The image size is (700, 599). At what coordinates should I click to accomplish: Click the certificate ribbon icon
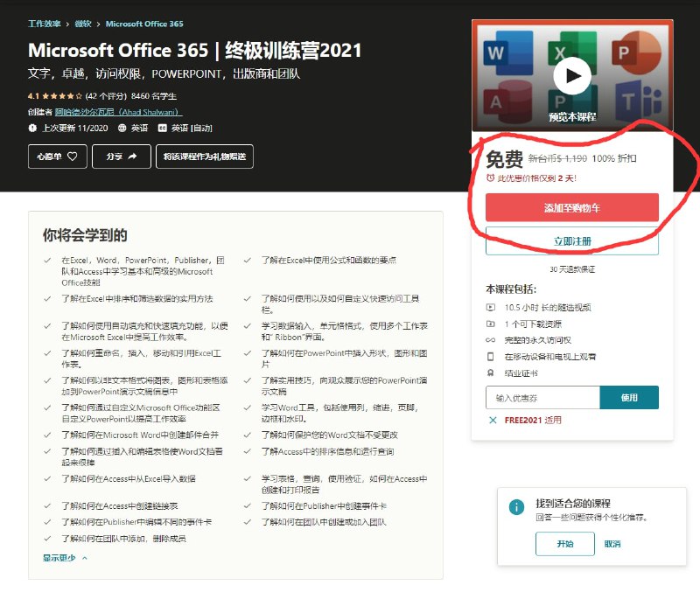click(x=491, y=373)
